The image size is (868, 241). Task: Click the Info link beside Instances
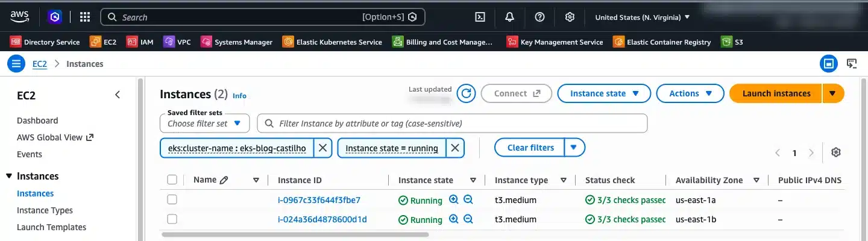239,96
